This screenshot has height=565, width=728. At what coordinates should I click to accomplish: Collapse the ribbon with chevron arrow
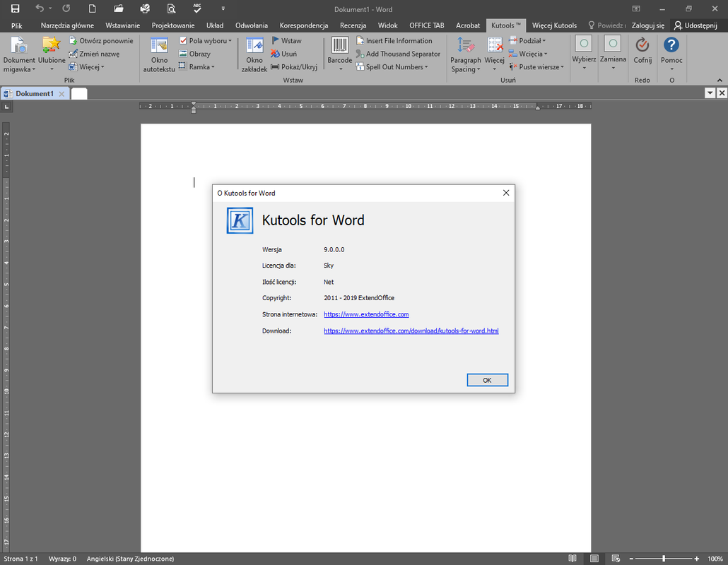720,81
